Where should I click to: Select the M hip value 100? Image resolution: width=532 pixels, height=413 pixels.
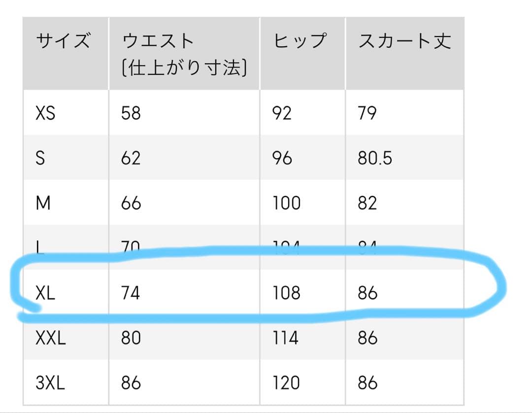point(286,203)
